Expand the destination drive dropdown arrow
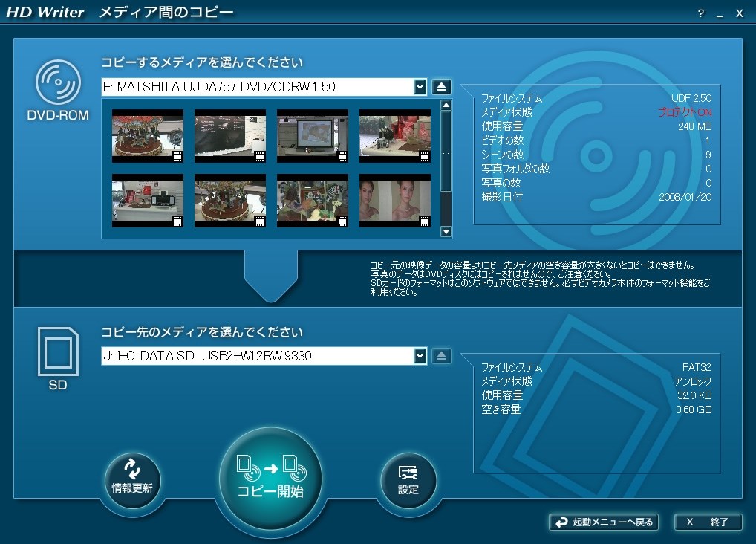 point(420,356)
